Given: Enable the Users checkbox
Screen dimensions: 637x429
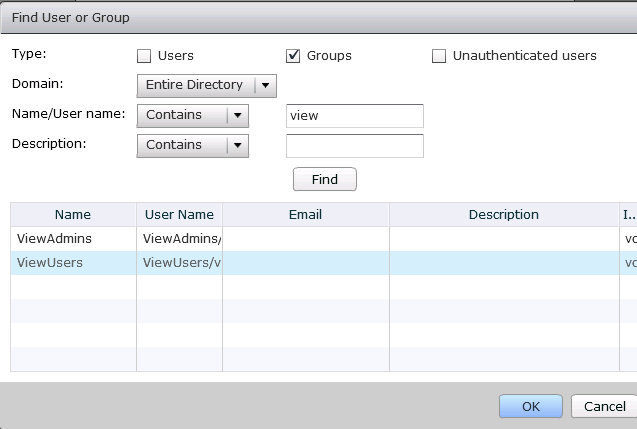Looking at the screenshot, I should [144, 56].
